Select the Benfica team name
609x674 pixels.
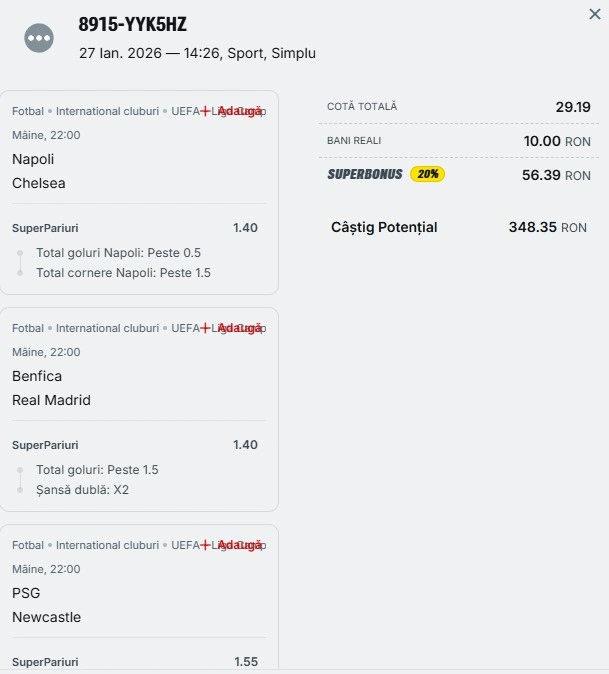click(x=37, y=376)
